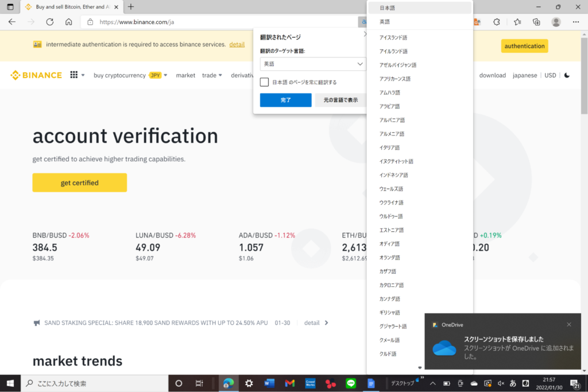Choose ウクライナ語 from the list
The width and height of the screenshot is (588, 392).
coord(420,203)
